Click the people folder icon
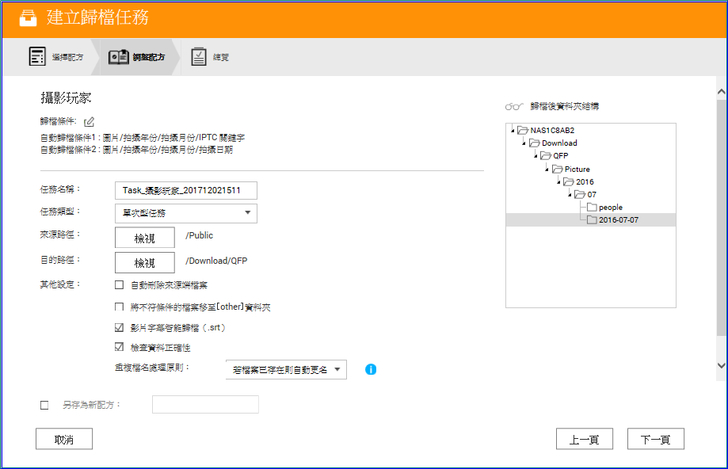 pos(592,207)
